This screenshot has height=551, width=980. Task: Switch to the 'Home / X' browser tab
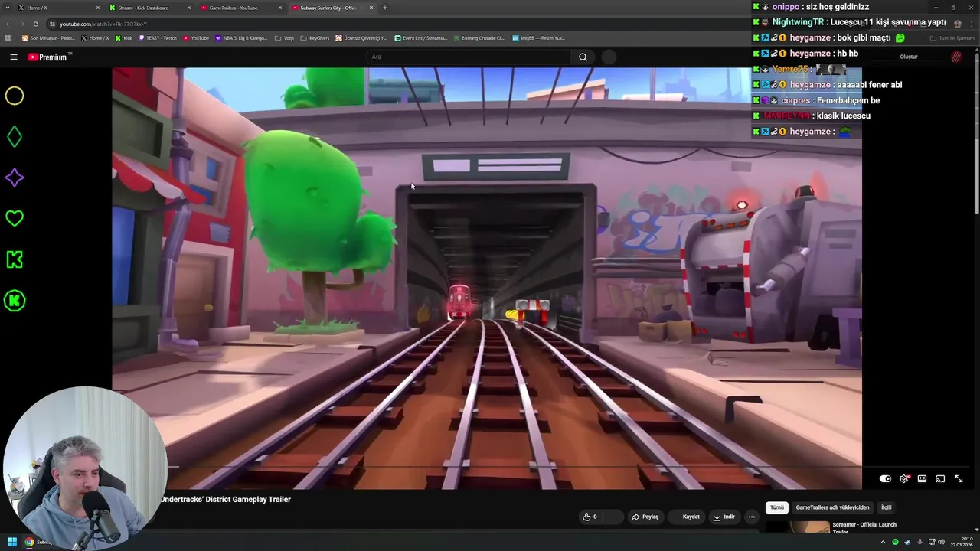coord(60,8)
